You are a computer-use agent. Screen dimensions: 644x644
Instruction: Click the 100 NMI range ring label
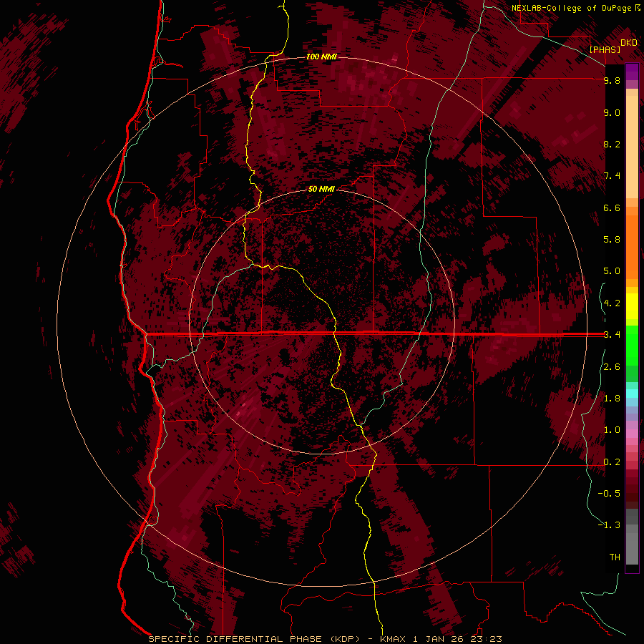click(321, 57)
